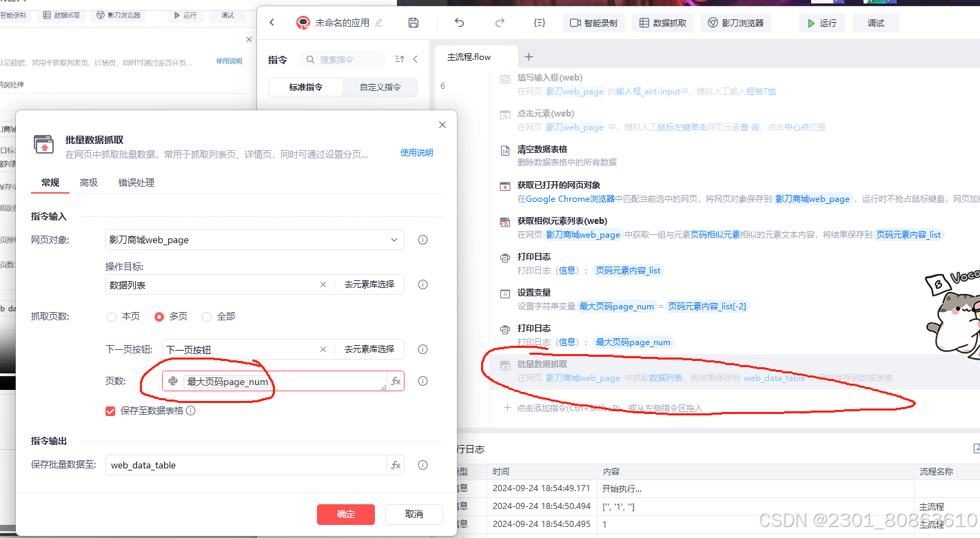Click the fx icon in 保存批量数据至 field
This screenshot has height=538, width=980.
click(x=396, y=465)
